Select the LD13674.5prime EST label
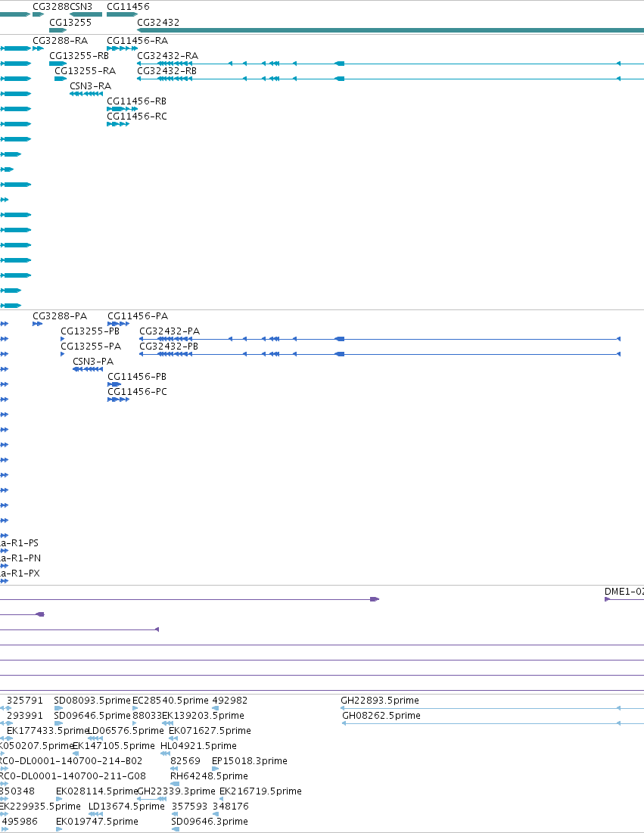This screenshot has height=833, width=644. click(x=126, y=807)
